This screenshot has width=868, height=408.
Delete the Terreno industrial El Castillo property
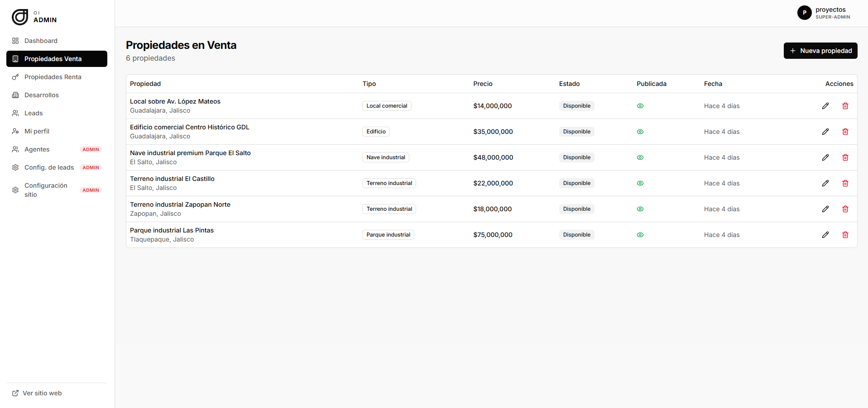(845, 183)
